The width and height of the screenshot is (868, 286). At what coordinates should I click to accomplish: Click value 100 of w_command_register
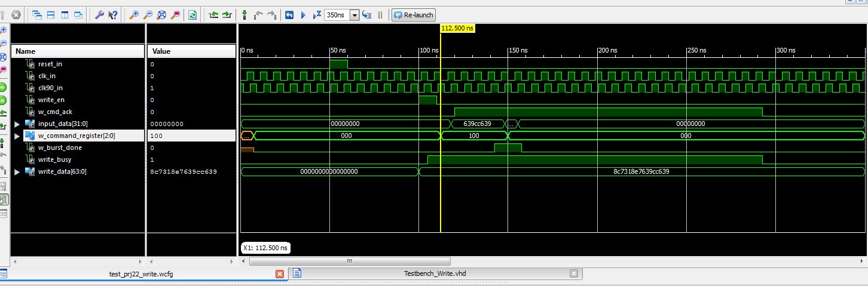pyautogui.click(x=156, y=136)
